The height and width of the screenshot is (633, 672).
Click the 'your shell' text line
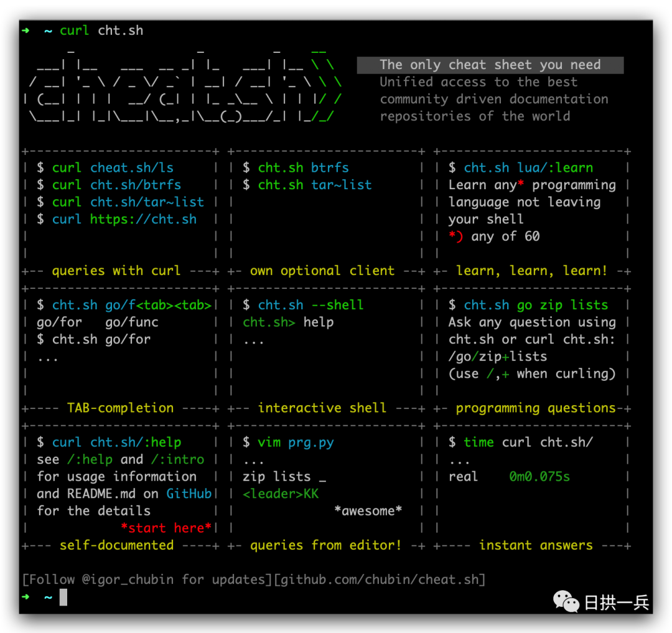coord(486,220)
